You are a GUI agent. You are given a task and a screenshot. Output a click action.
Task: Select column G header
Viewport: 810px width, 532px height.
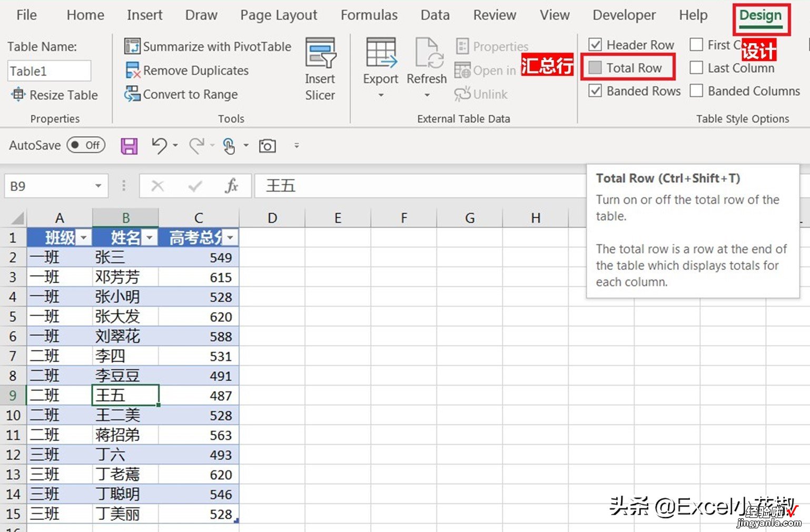[469, 218]
